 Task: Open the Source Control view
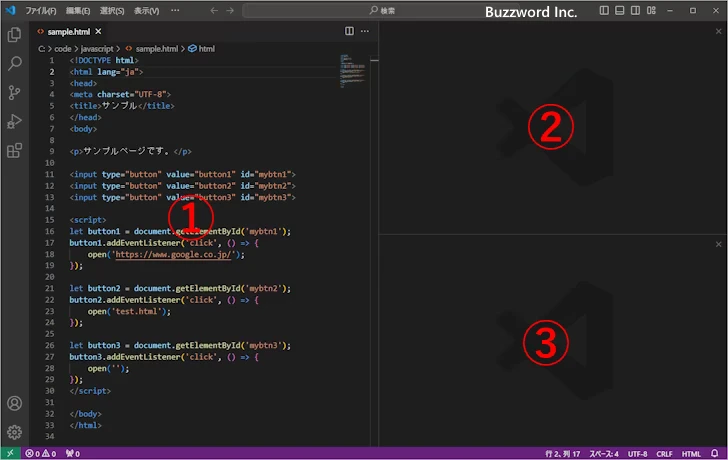click(x=14, y=92)
